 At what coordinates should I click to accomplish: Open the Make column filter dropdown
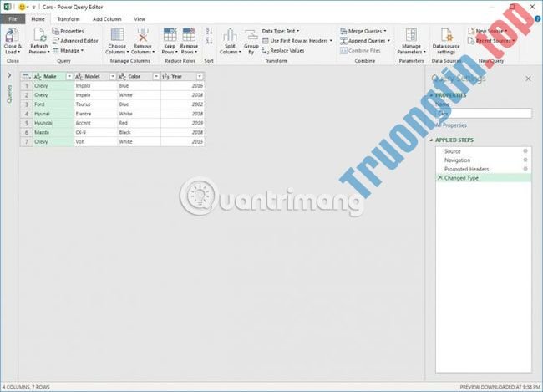pos(69,76)
